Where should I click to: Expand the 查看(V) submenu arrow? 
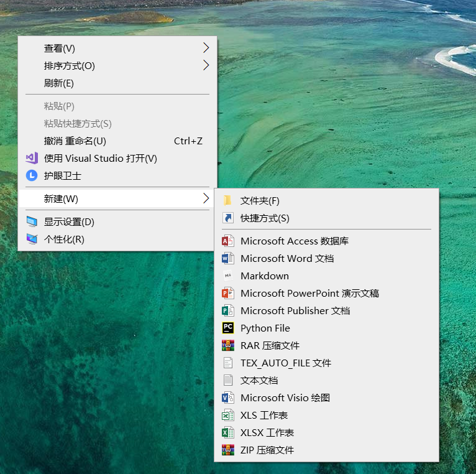point(206,48)
